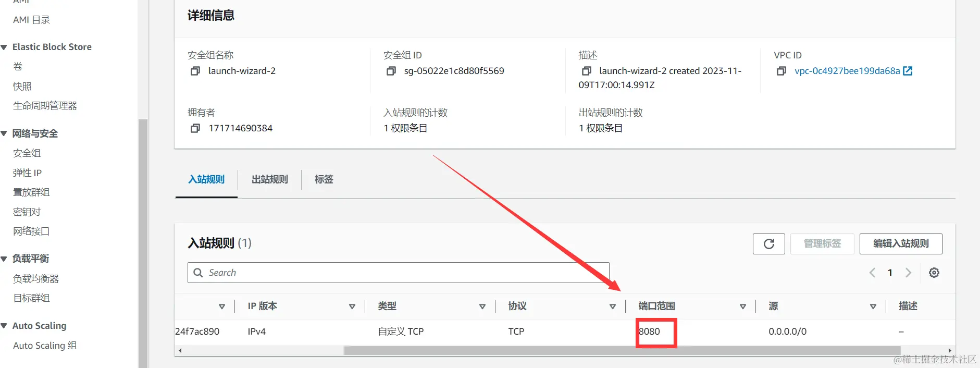Open 快照 in sidebar
980x368 pixels.
(22, 87)
